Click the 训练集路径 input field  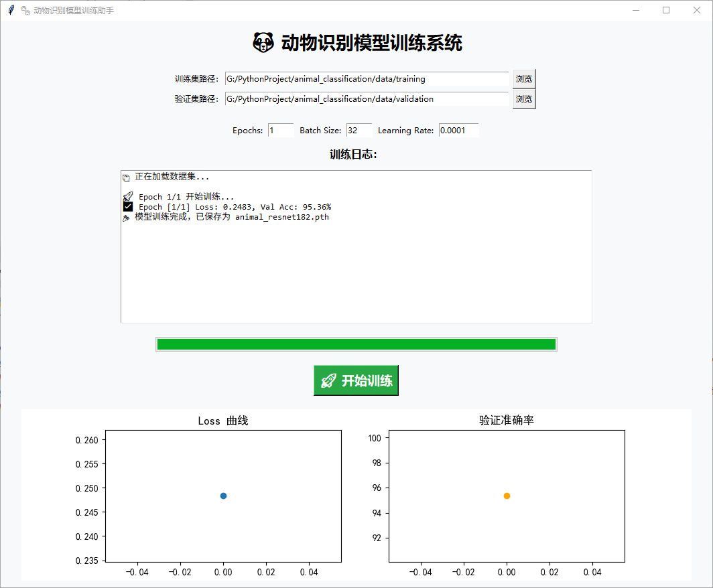coord(367,79)
